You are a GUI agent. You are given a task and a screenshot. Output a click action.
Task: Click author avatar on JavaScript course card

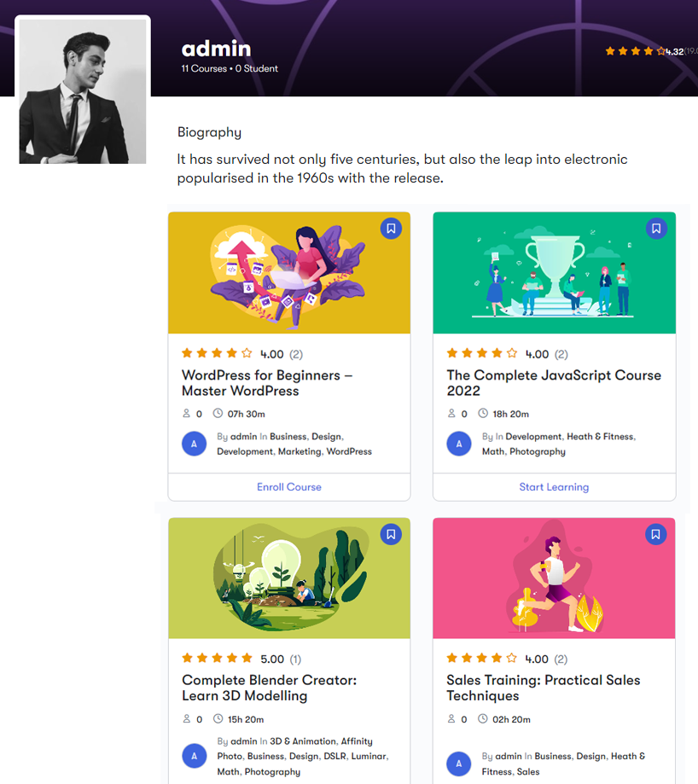[x=459, y=444]
